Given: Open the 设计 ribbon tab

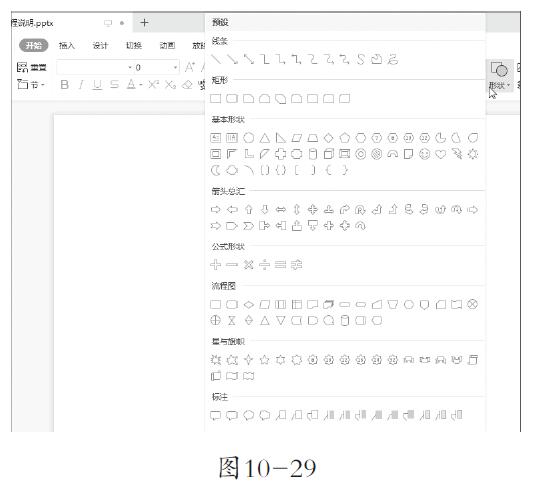Looking at the screenshot, I should point(100,45).
